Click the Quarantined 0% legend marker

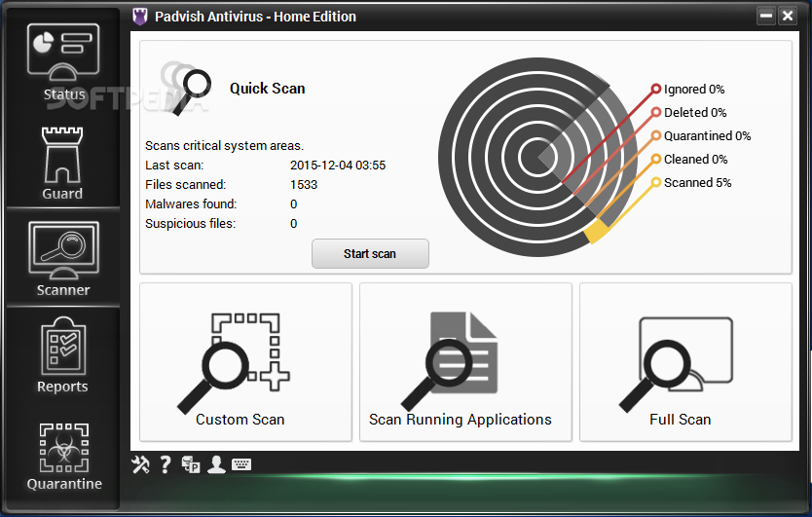[655, 135]
